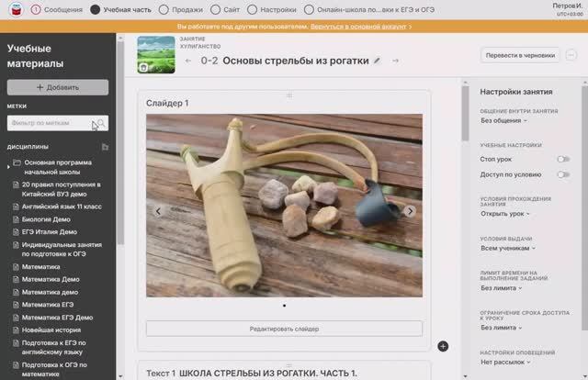588x380 pixels.
Task: Open the Открыть урок dropdown
Action: coord(504,213)
